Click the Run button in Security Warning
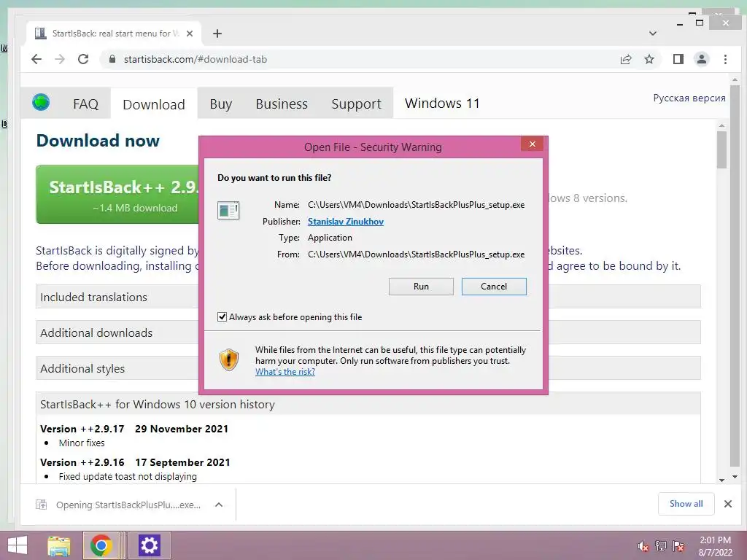Image resolution: width=747 pixels, height=560 pixels. (421, 286)
